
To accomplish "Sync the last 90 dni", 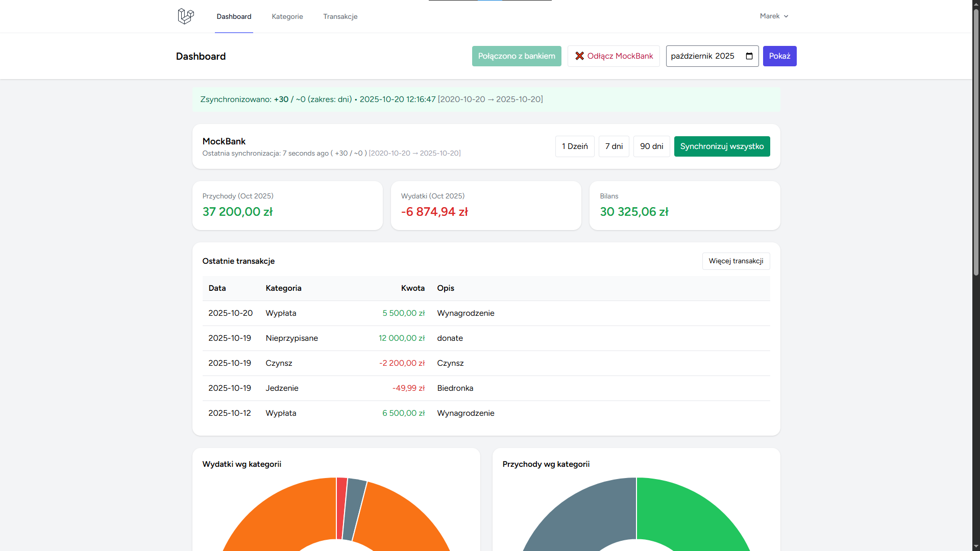I will [x=652, y=146].
